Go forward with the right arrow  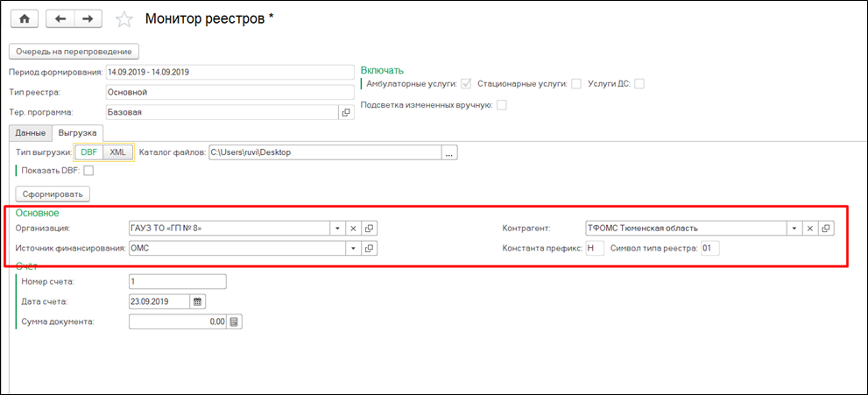(88, 18)
